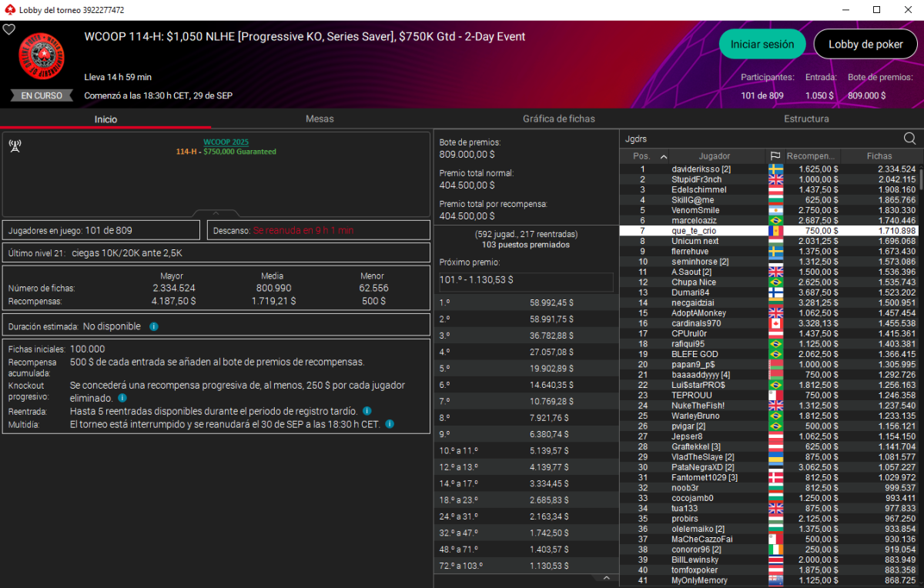Select player row seminhorse [2]
The image size is (924, 588).
point(769,262)
